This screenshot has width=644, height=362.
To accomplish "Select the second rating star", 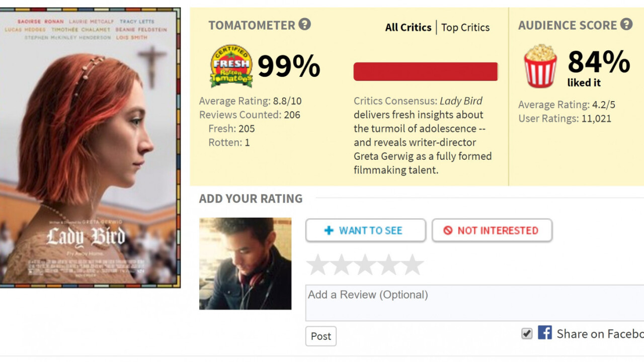I will [x=341, y=265].
